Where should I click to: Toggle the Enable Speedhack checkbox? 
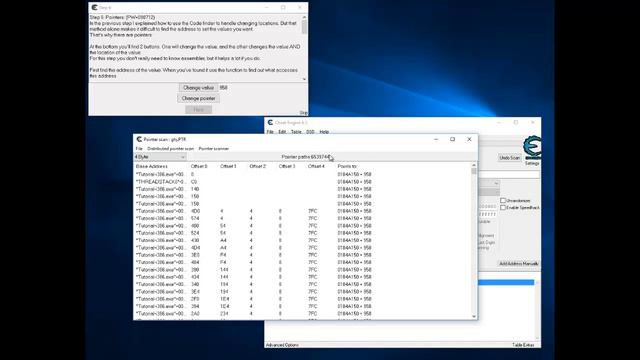pos(503,207)
